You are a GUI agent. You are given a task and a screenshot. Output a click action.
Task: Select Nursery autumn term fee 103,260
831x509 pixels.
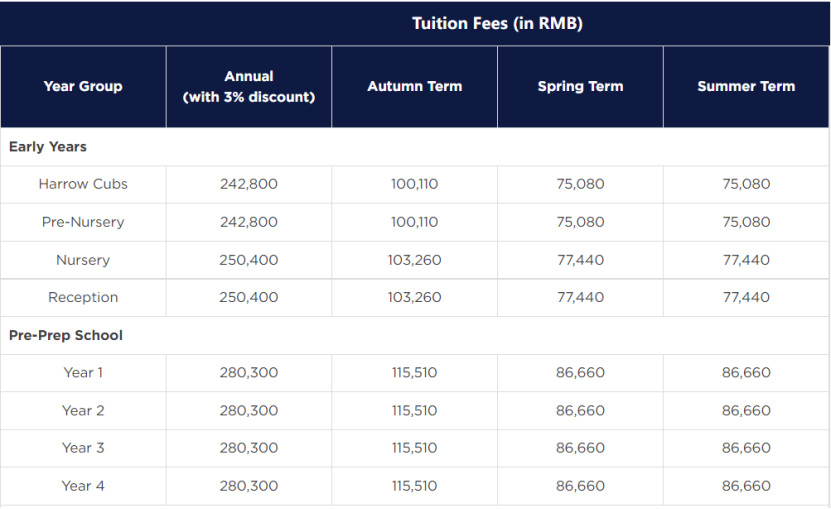414,260
